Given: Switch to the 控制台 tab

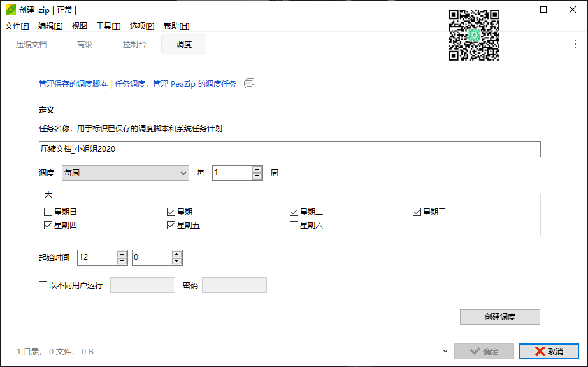Looking at the screenshot, I should point(134,44).
